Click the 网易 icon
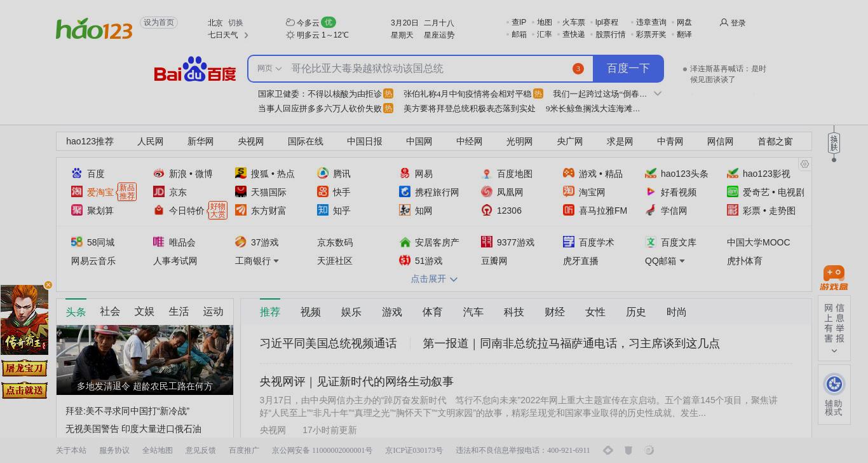868x463 pixels. click(x=405, y=173)
